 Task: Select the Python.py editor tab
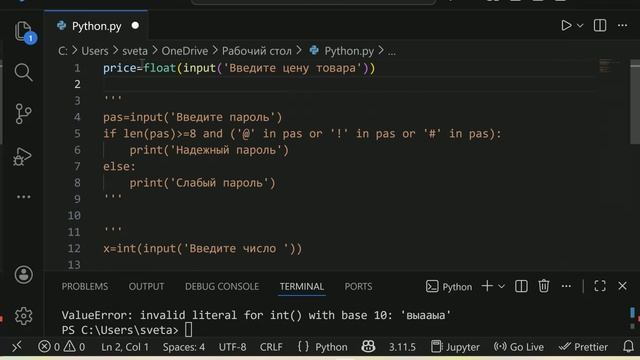(x=96, y=26)
